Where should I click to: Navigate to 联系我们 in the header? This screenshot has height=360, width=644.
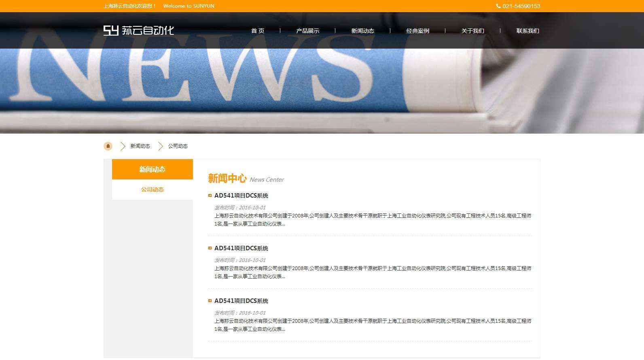click(527, 31)
